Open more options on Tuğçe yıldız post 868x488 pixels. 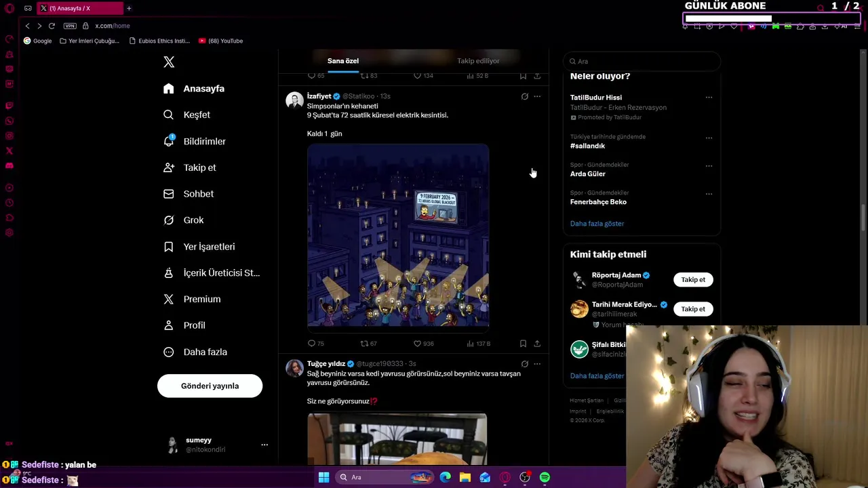(x=537, y=364)
